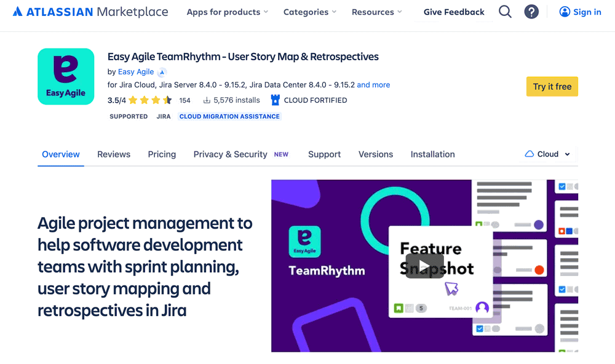
Task: Open the search magnifier icon
Action: click(x=505, y=12)
